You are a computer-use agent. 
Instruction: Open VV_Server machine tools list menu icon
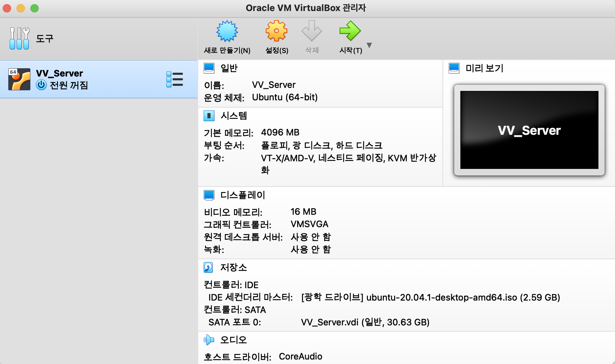[x=175, y=79]
